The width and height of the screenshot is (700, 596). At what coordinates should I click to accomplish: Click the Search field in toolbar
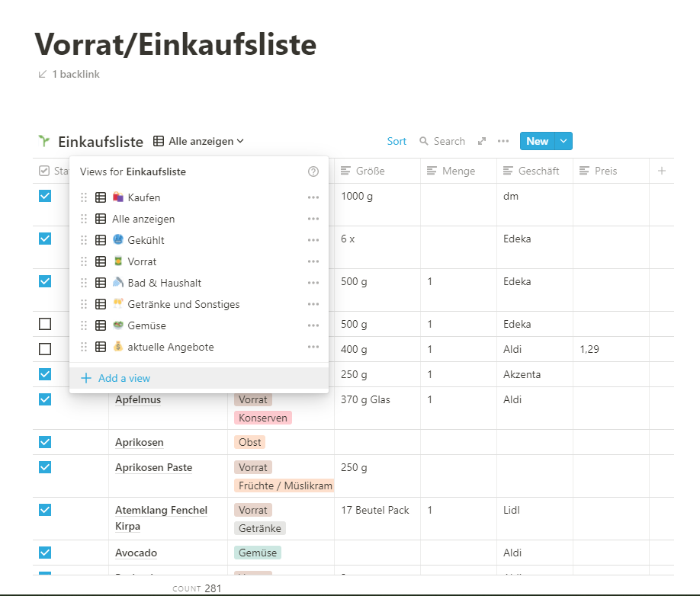442,141
